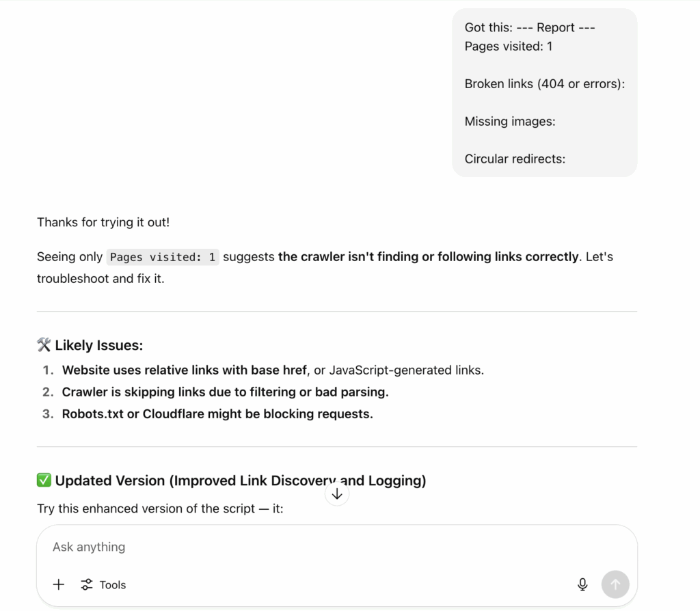Viewport: 700px width, 611px height.
Task: Click list item 'Crawler is skipping links'
Action: tap(226, 392)
